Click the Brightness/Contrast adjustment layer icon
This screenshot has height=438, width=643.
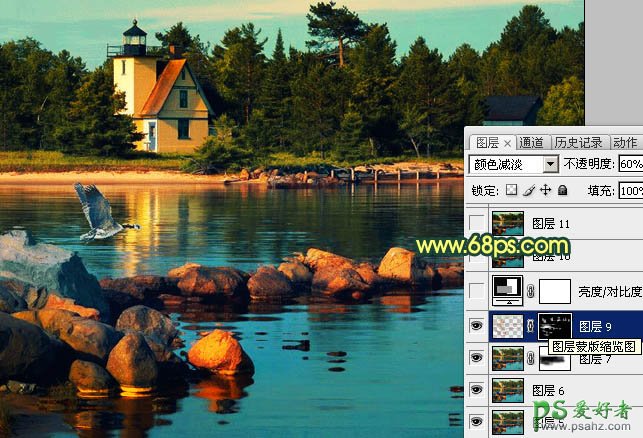(508, 291)
